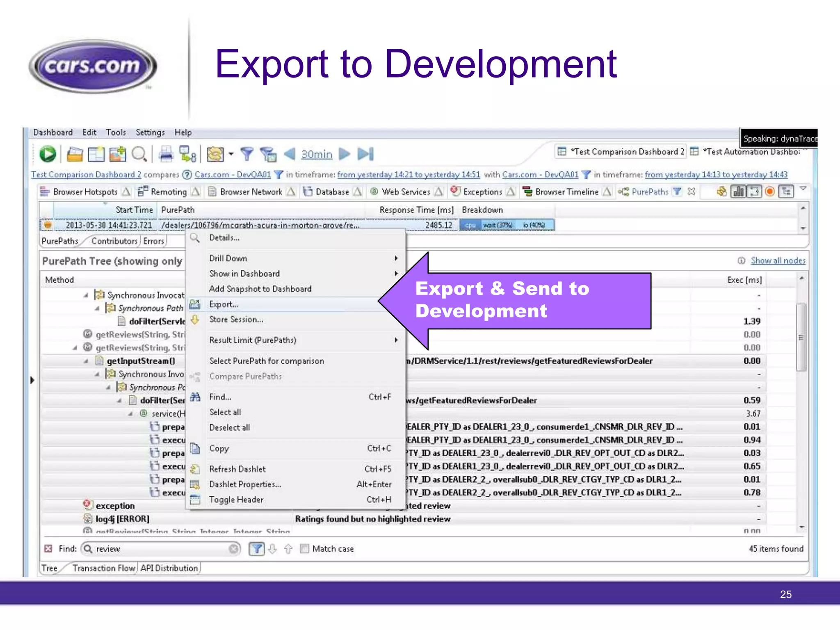Switch to Exceptions tab
The height and width of the screenshot is (630, 840).
point(483,192)
